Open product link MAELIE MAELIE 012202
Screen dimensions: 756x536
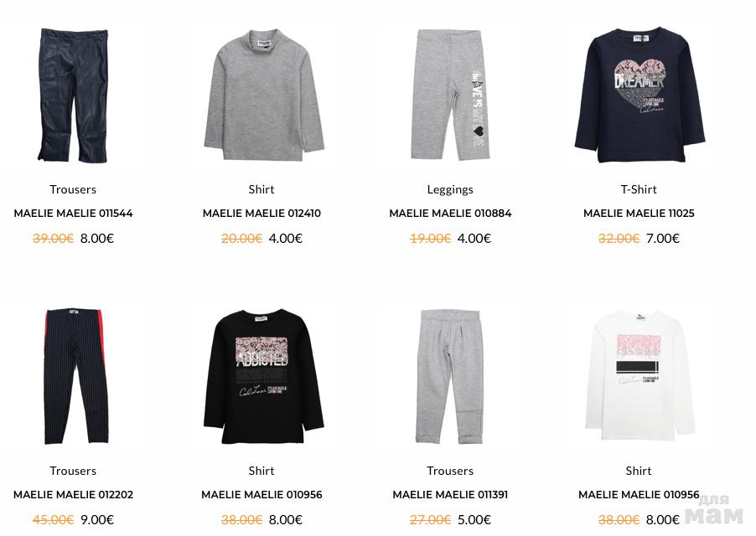[73, 495]
